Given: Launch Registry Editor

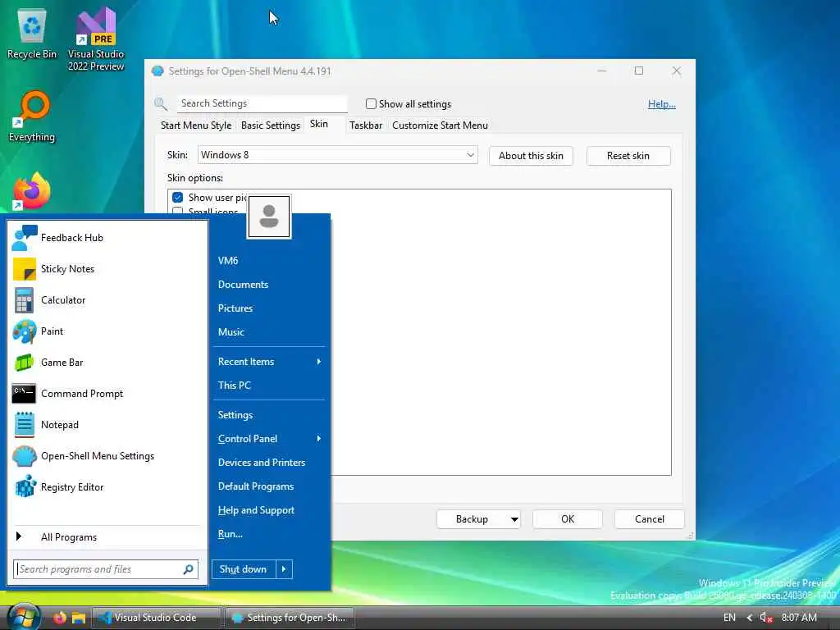Looking at the screenshot, I should pos(107,487).
